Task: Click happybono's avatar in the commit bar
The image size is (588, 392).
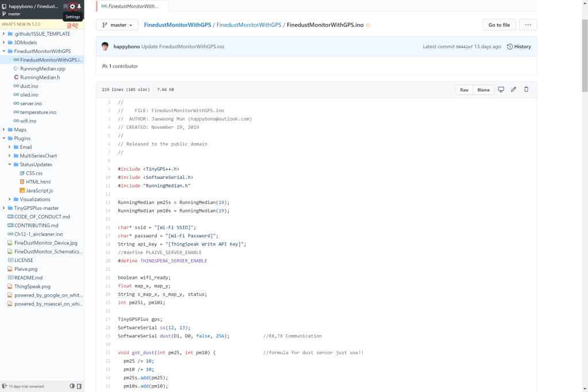Action: [x=105, y=47]
